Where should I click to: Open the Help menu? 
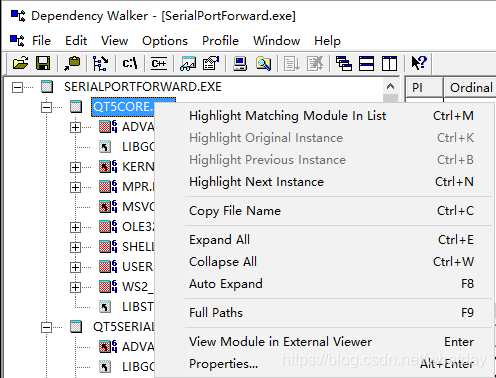point(327,41)
